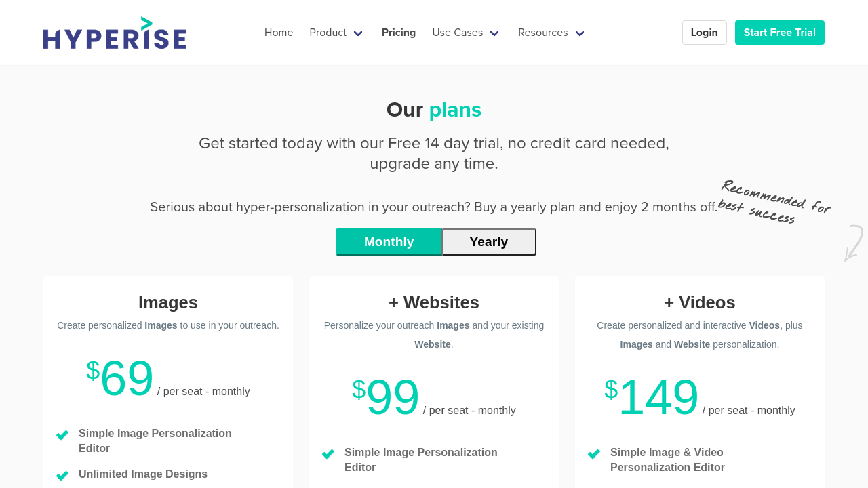
Task: Click checkmark icon in Videos plan feature
Action: coord(594,453)
